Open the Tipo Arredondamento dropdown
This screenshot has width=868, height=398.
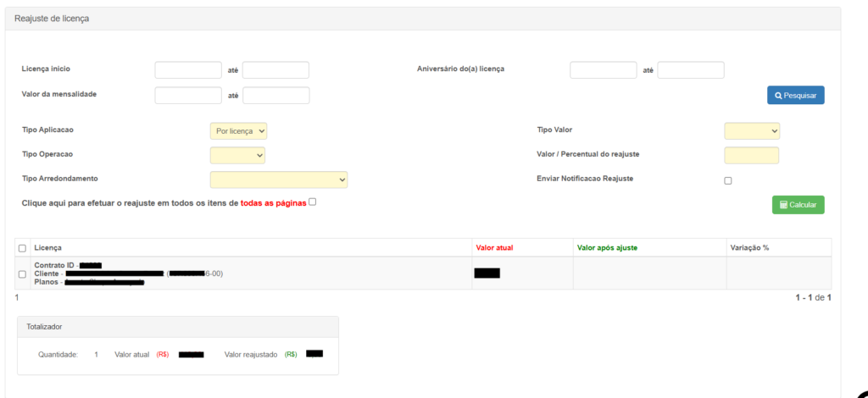[x=279, y=180]
